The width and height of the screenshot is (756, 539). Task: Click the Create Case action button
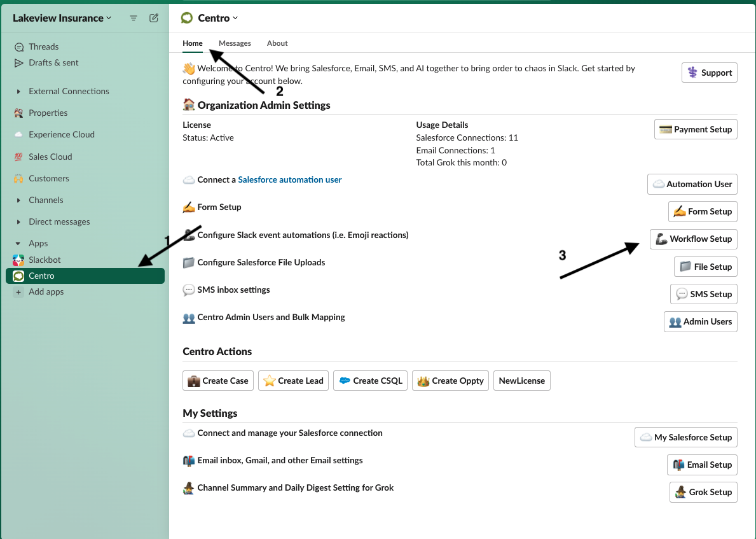(x=218, y=381)
